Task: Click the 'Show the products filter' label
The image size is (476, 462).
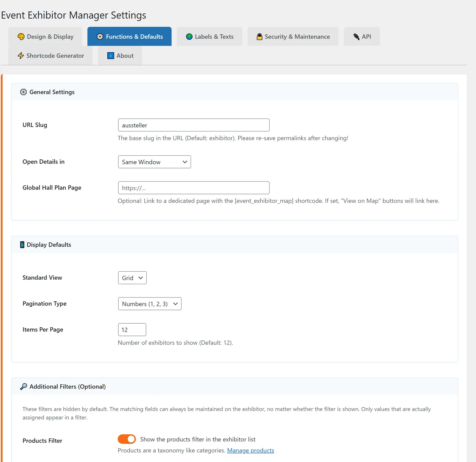Action: (198, 439)
